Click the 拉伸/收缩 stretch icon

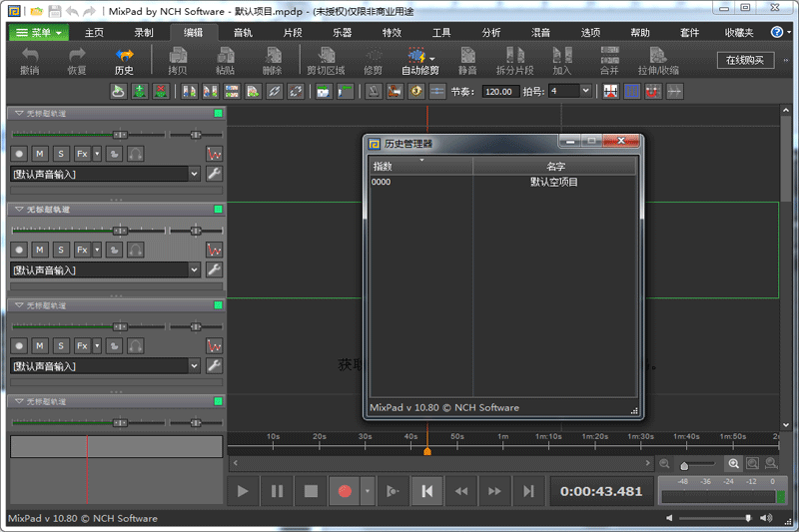pyautogui.click(x=658, y=61)
